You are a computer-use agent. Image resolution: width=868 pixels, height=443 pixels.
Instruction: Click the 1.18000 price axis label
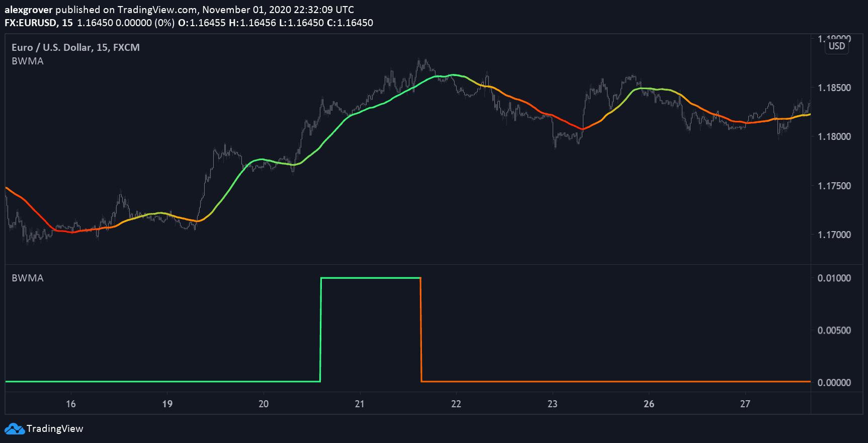pos(834,136)
